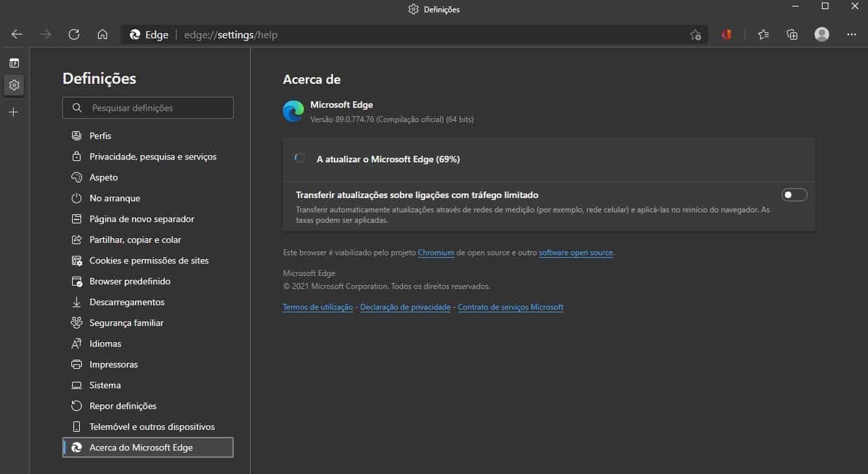
Task: Click the search magnifier icon
Action: click(77, 108)
